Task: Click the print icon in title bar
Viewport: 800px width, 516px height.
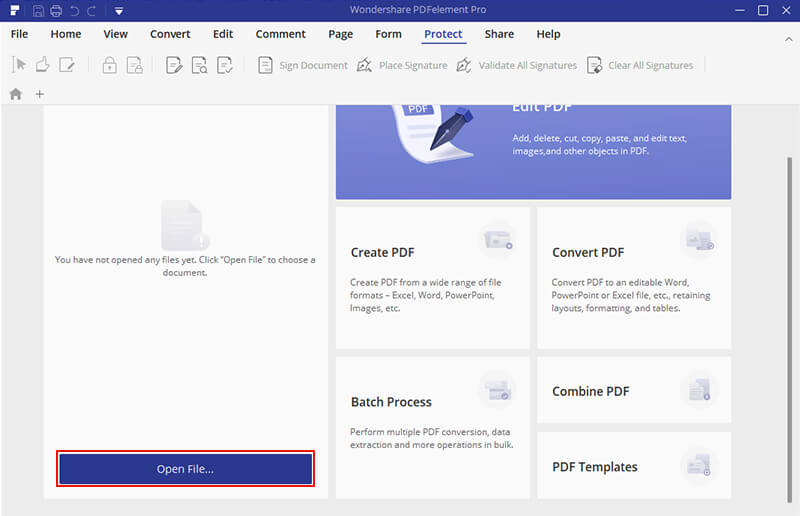Action: point(56,11)
